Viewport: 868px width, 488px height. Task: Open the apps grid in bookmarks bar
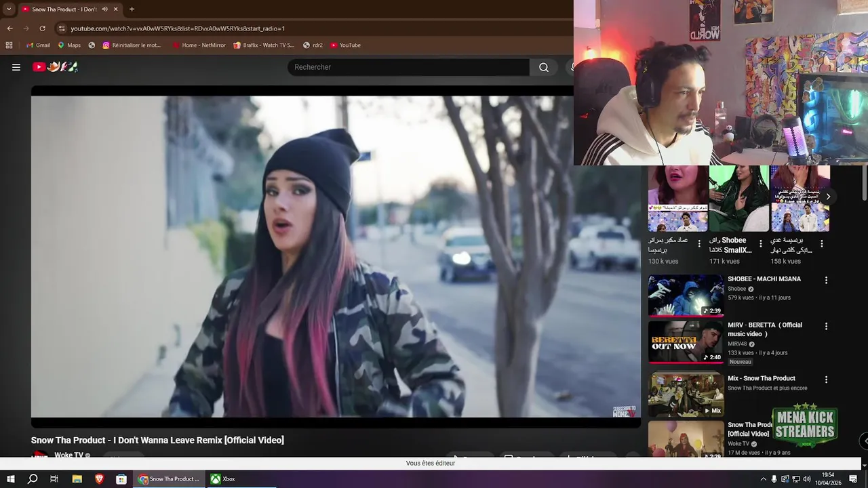[x=9, y=45]
